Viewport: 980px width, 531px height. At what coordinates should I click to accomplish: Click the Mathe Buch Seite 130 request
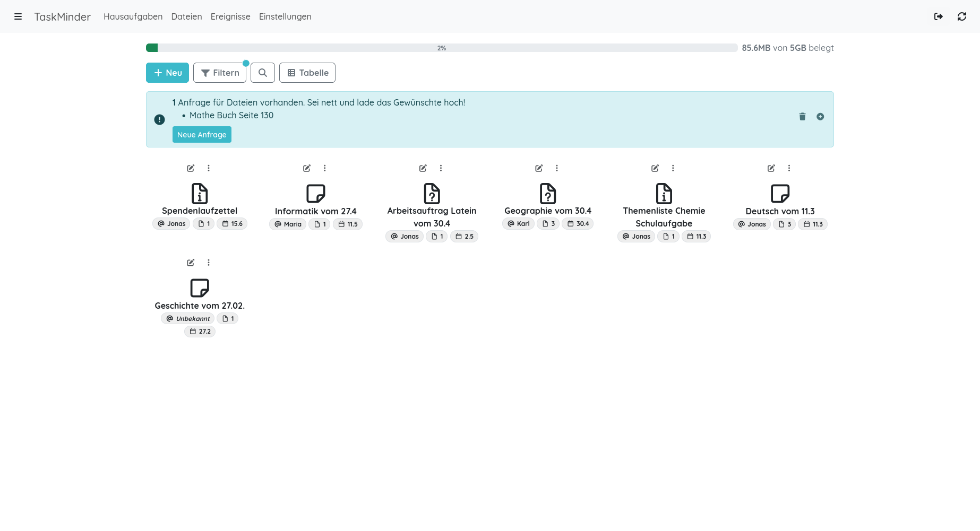pos(231,115)
